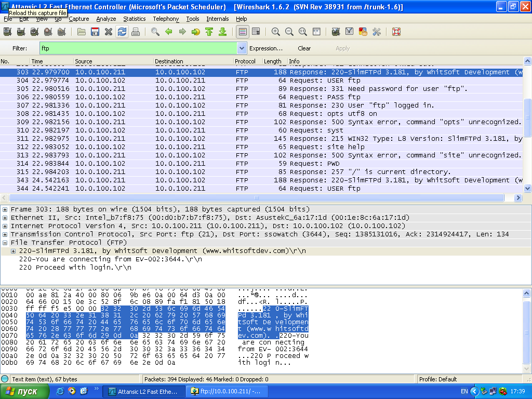Expand the Ethernet II tree node

(x=5, y=218)
